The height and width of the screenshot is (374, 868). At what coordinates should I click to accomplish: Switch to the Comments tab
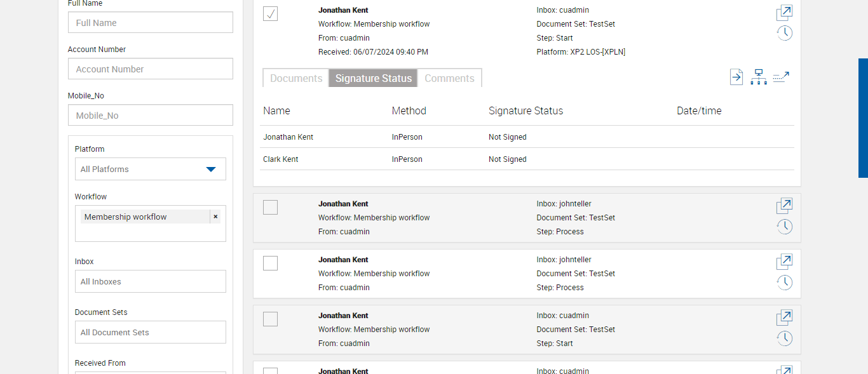tap(449, 78)
